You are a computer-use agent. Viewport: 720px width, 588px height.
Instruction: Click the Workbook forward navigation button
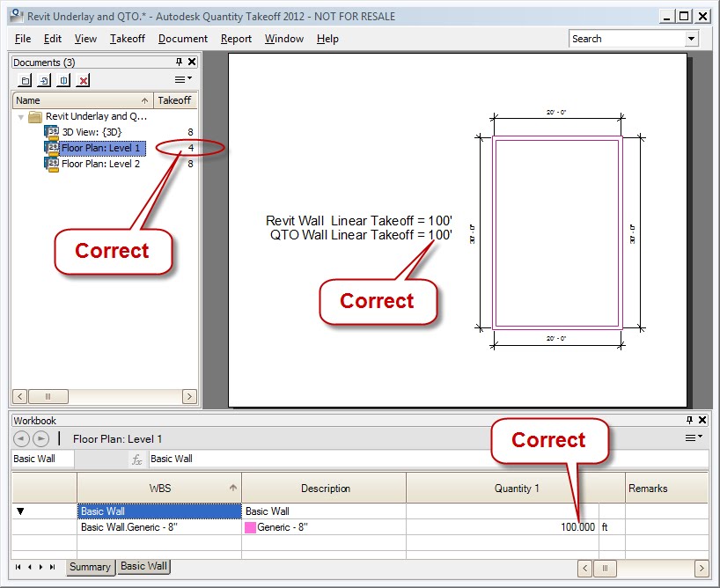tap(40, 439)
